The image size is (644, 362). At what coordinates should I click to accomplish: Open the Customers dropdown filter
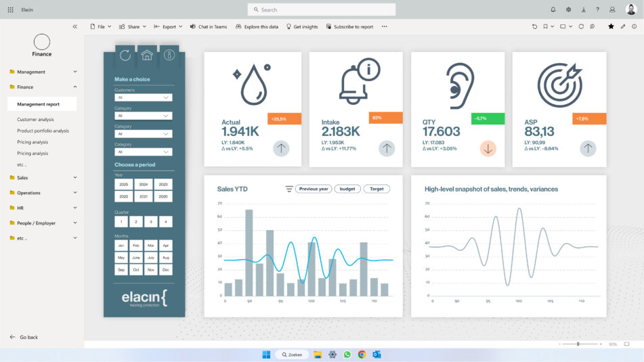[143, 97]
